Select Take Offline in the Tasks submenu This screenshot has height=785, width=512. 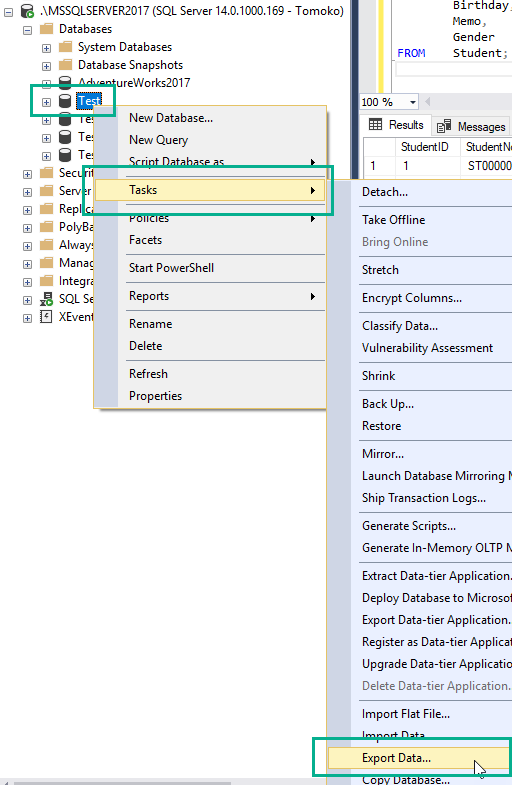tap(420, 220)
